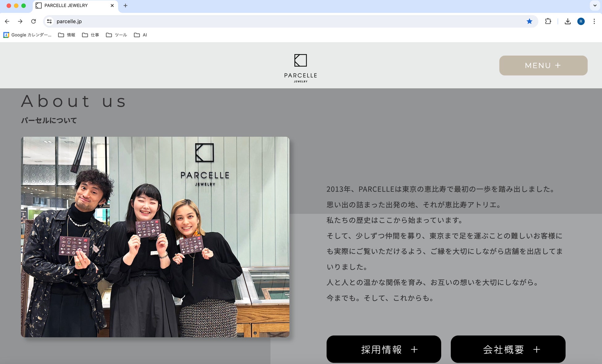Viewport: 602px width, 364px height.
Task: Select the PARCELLE JEWELRY tab
Action: (71, 6)
